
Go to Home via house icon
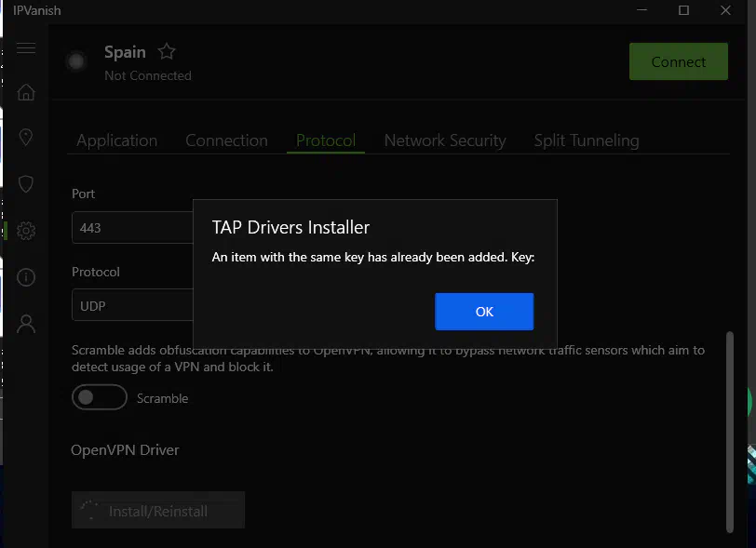26,92
